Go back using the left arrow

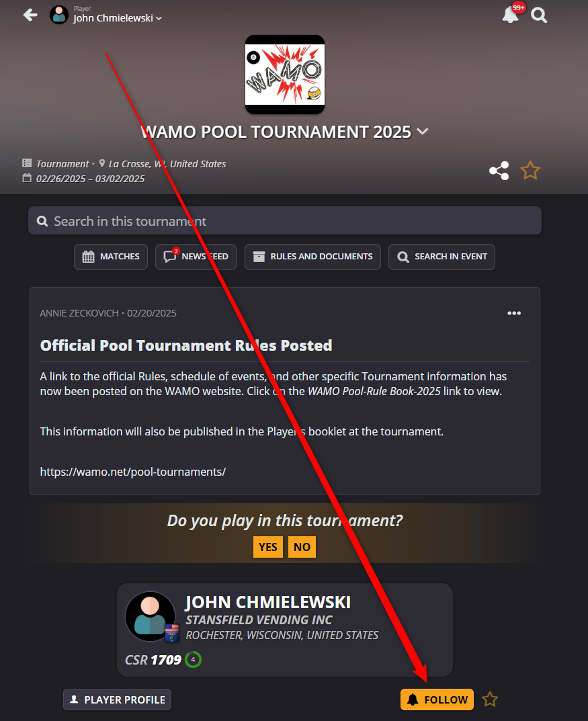click(x=30, y=15)
